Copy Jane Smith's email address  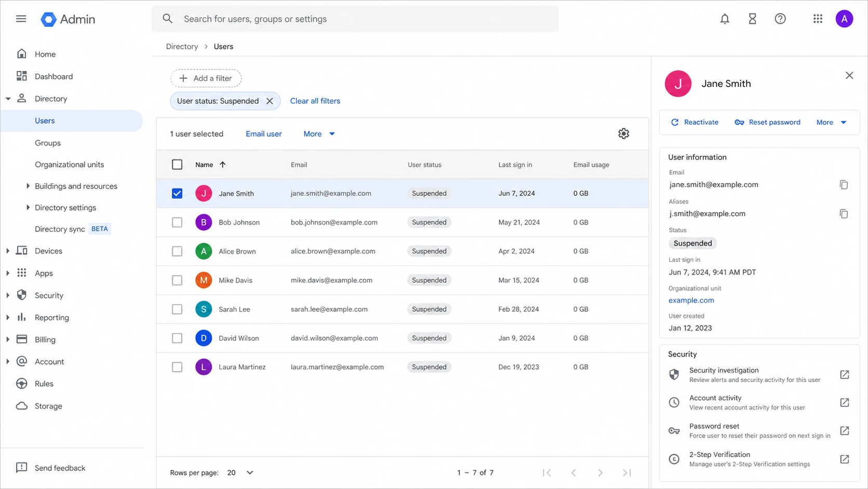click(844, 184)
